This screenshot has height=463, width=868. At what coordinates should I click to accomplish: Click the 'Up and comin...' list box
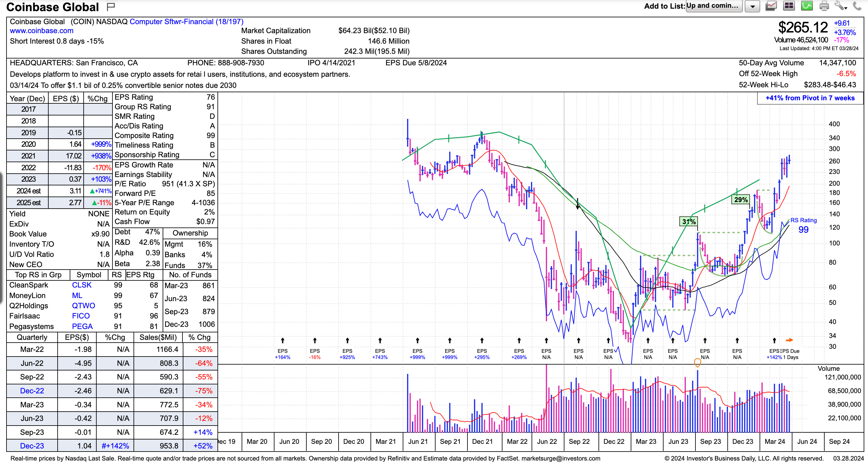714,6
